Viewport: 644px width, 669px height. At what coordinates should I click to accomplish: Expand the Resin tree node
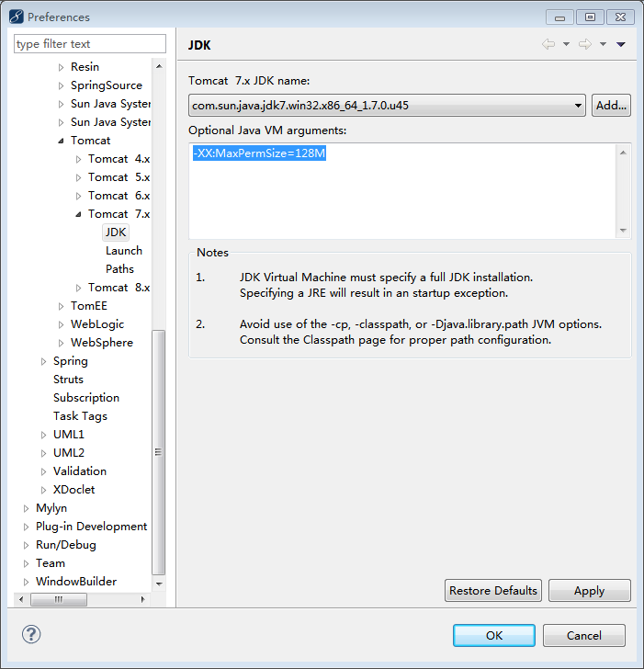(61, 67)
